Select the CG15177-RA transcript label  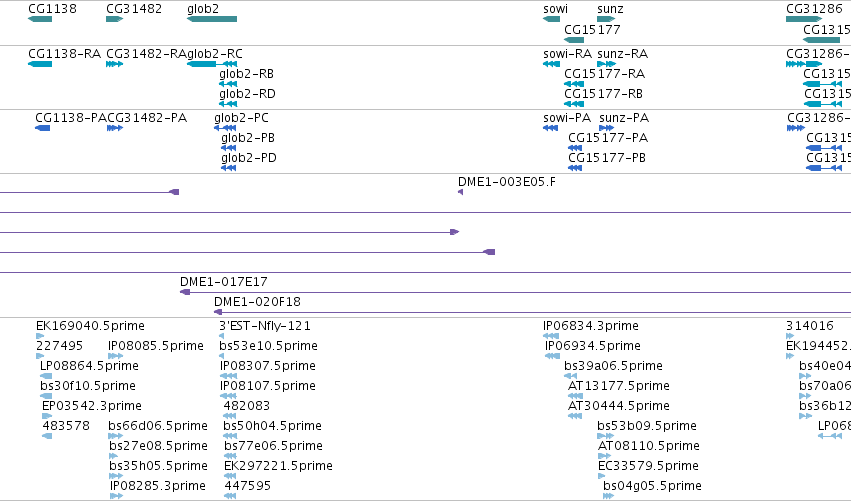pos(605,74)
